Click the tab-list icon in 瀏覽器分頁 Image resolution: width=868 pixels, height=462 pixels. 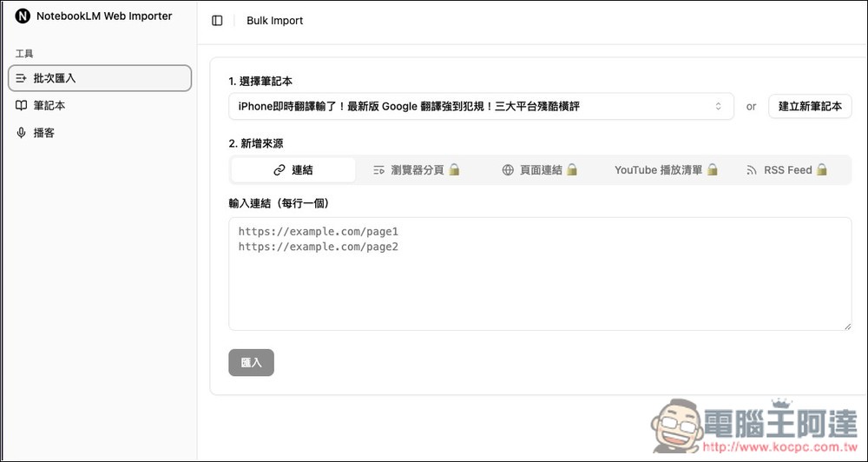point(378,170)
